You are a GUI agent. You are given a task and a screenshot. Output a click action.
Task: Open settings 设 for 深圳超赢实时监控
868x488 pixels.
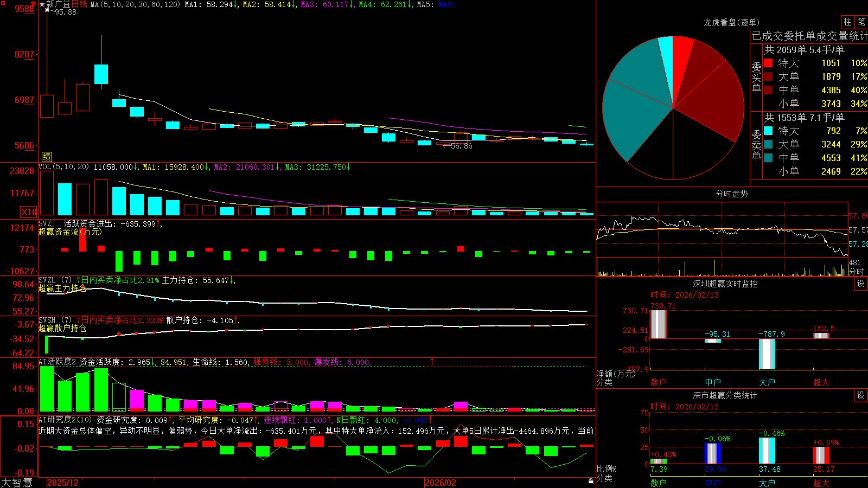[x=861, y=284]
